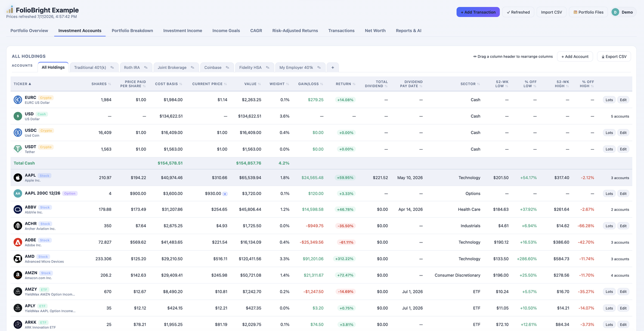644x331 pixels.
Task: Open Lots for the ACHR row
Action: click(609, 226)
